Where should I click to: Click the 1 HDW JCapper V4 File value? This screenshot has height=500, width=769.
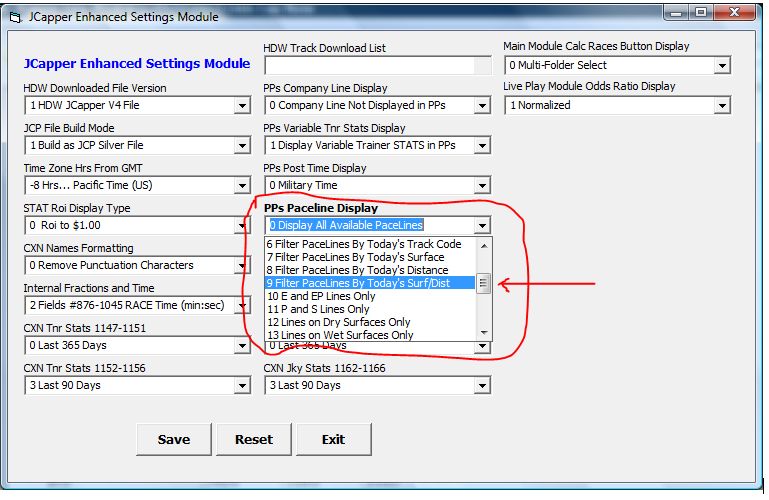tap(85, 105)
